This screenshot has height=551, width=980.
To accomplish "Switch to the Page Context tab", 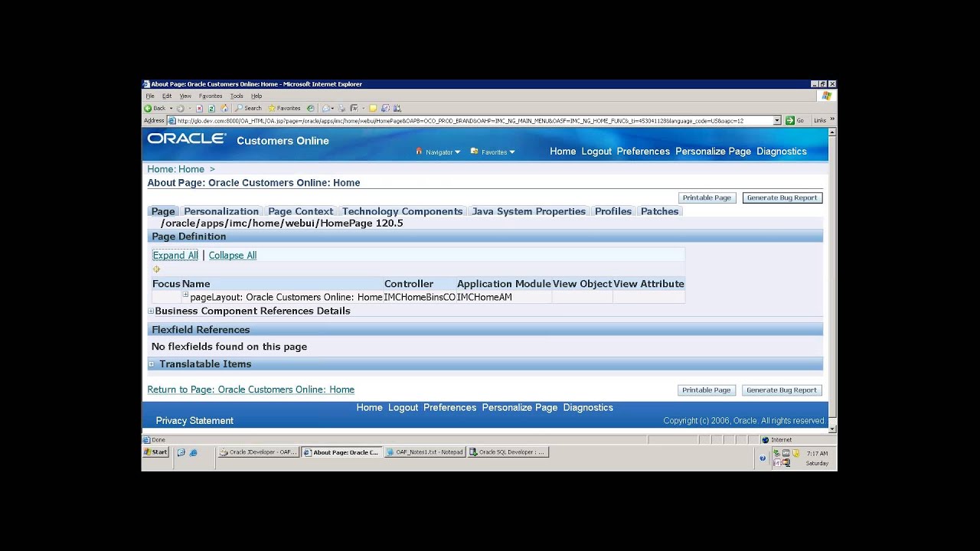I will pos(301,211).
